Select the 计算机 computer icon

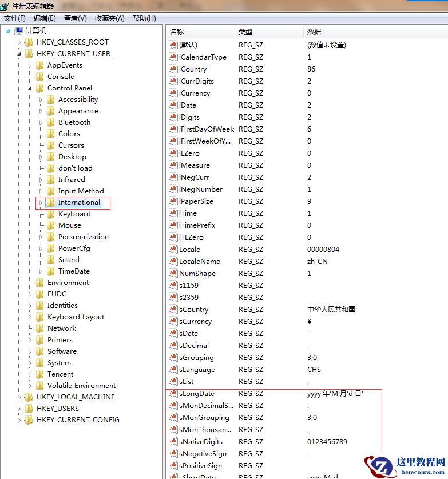(19, 31)
